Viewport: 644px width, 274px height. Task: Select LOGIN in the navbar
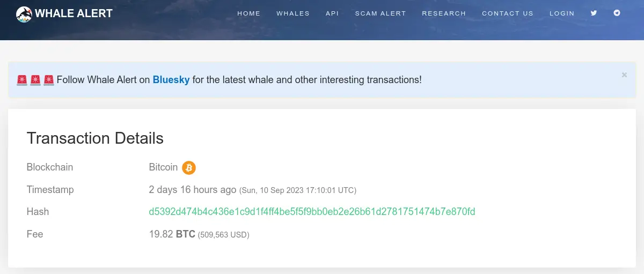(562, 13)
